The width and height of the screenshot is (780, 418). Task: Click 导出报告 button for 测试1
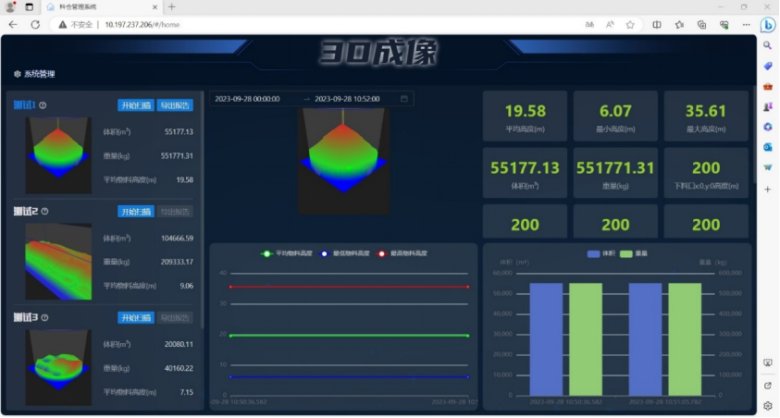(175, 105)
